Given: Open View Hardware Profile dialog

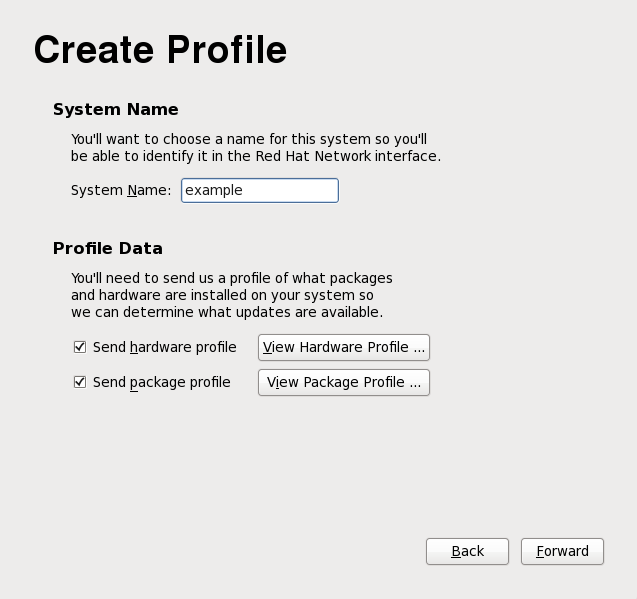Looking at the screenshot, I should coord(344,347).
